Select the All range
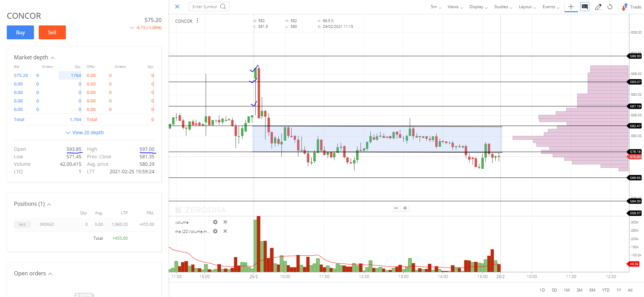This screenshot has height=297, width=644. click(630, 290)
